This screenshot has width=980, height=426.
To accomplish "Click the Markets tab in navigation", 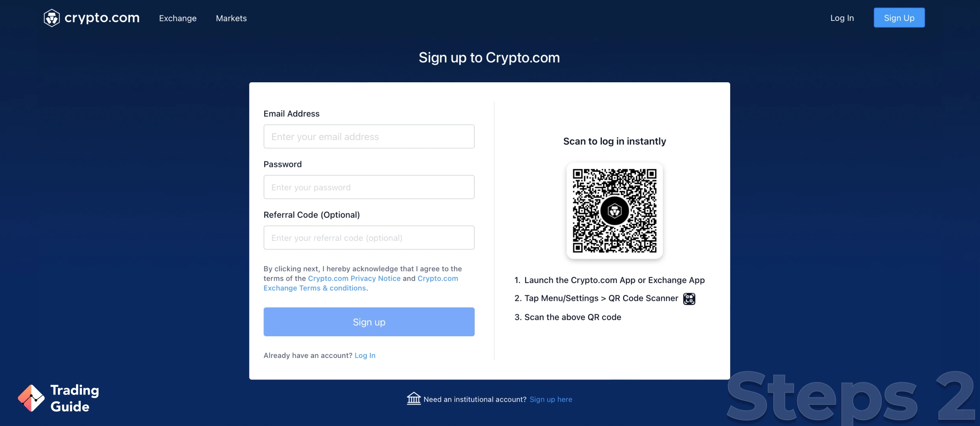I will (231, 17).
